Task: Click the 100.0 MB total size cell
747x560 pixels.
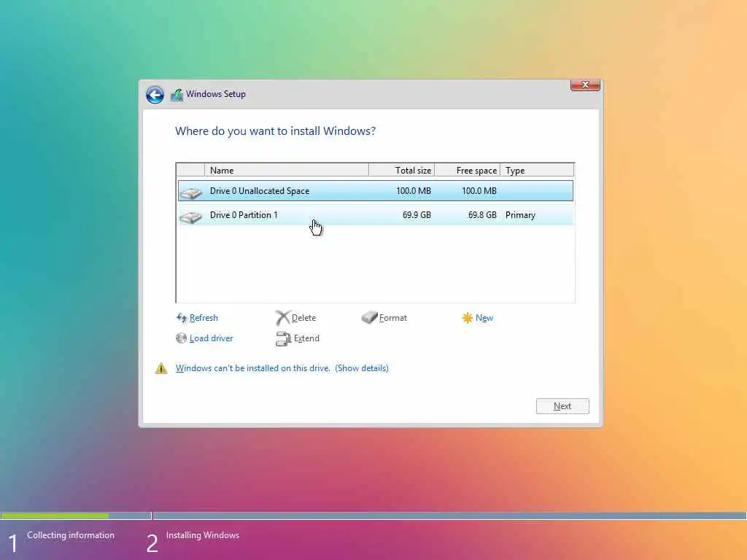Action: point(414,191)
